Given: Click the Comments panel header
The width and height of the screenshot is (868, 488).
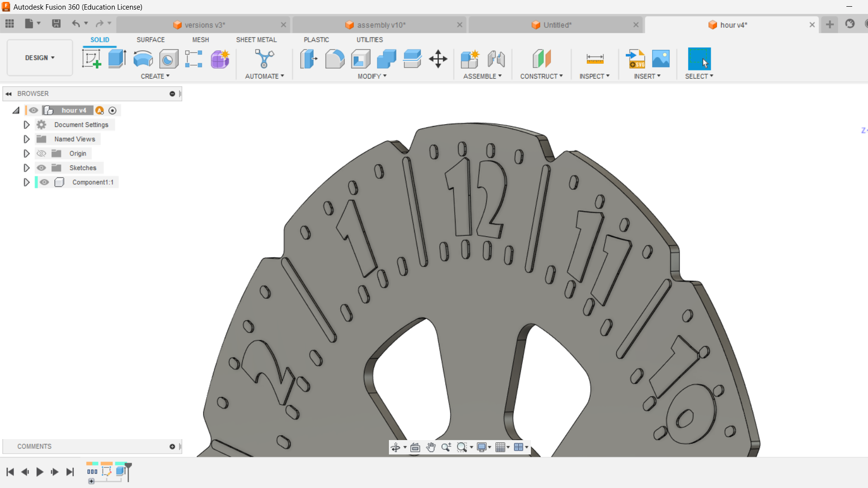Looking at the screenshot, I should click(x=34, y=446).
